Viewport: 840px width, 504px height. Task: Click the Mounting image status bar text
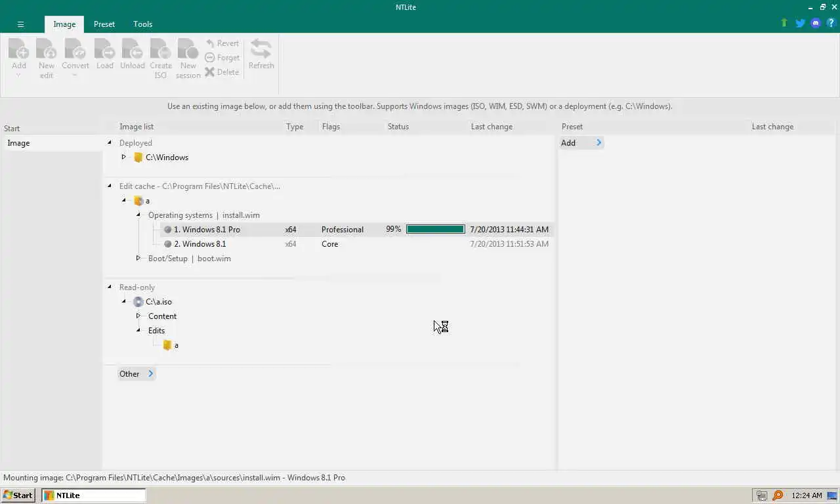174,478
